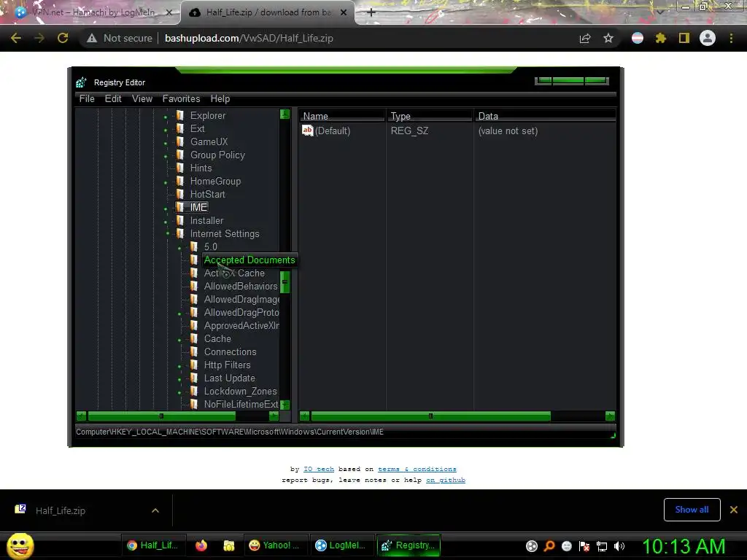Switch to Yahoo! taskbar window
Viewport: 747px width, 560px height.
(x=274, y=545)
